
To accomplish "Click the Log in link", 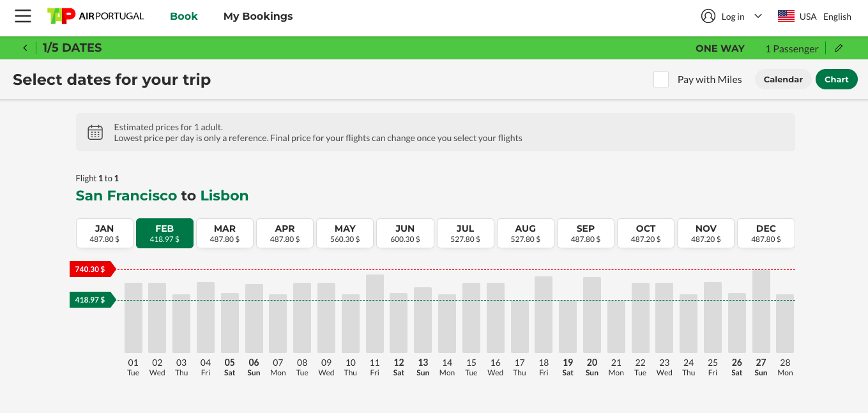I will (733, 17).
